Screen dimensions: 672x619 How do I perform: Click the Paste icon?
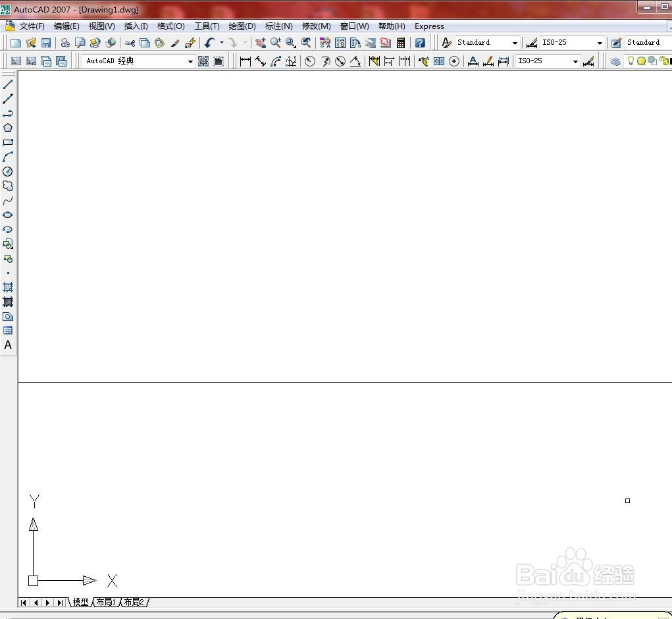click(x=159, y=42)
